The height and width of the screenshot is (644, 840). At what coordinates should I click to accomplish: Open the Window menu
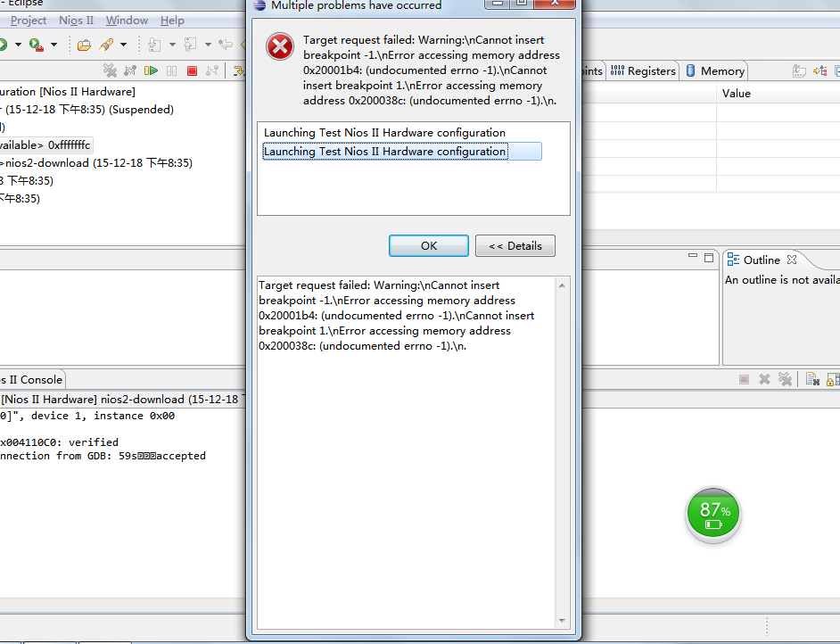(x=127, y=21)
